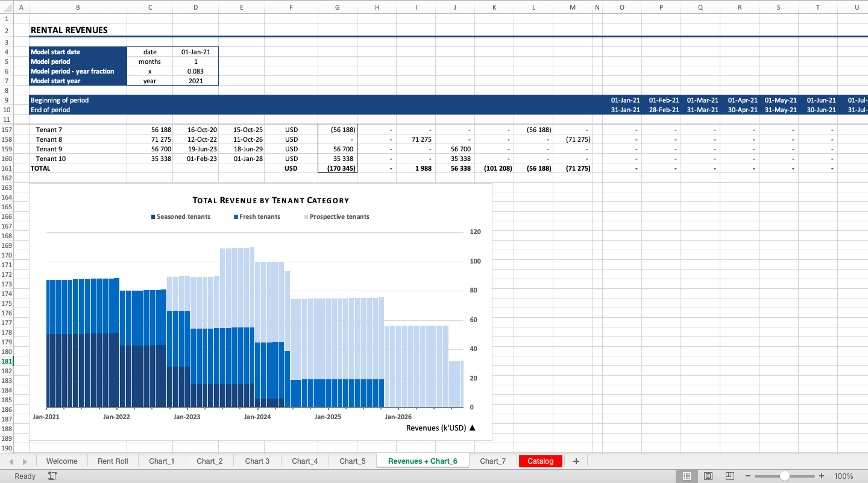The height and width of the screenshot is (483, 868).
Task: Select row 181 header
Action: (6, 361)
